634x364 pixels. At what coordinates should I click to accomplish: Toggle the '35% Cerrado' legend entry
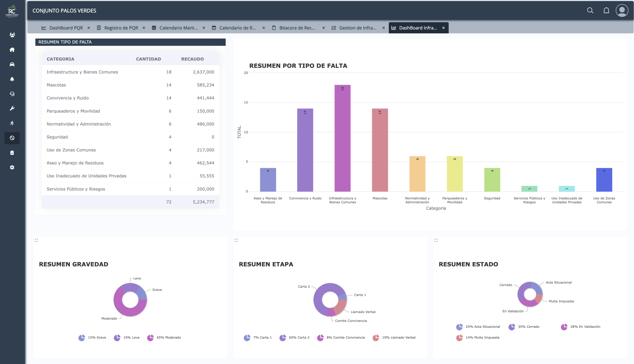[524, 327]
